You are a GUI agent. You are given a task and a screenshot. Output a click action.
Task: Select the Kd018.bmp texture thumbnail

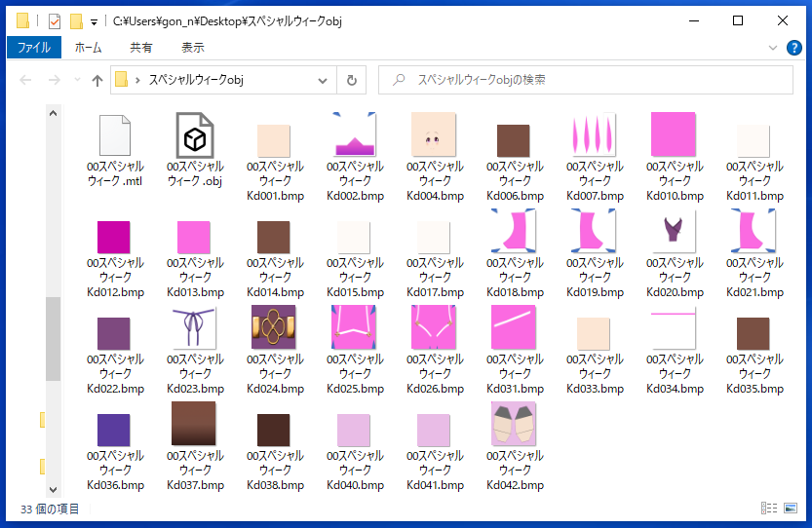[x=514, y=231]
